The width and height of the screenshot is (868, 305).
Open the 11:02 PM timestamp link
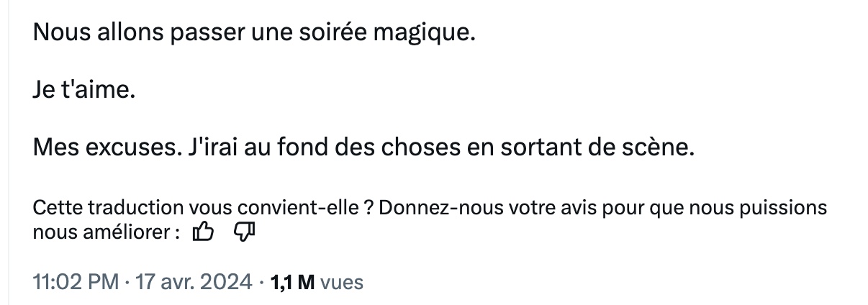76,283
